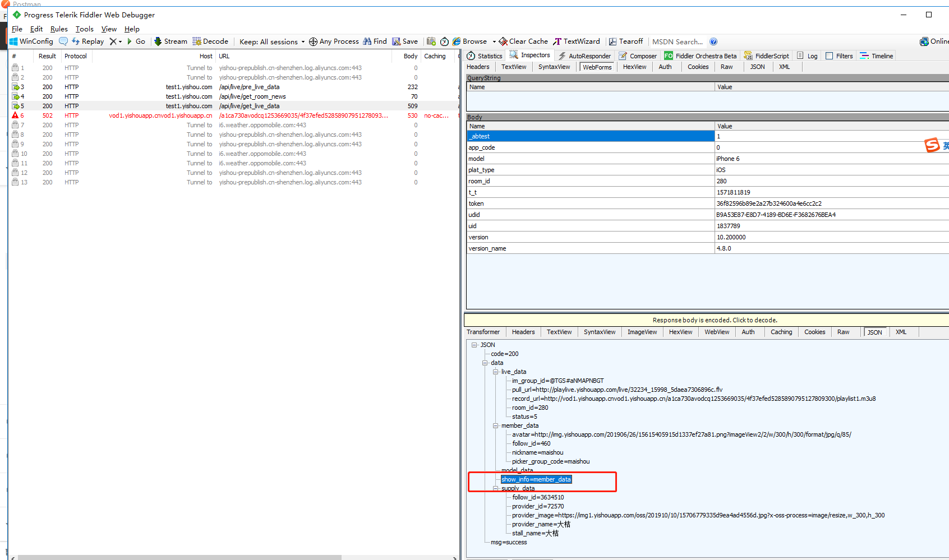
Task: Collapse the JSON root node
Action: [474, 345]
